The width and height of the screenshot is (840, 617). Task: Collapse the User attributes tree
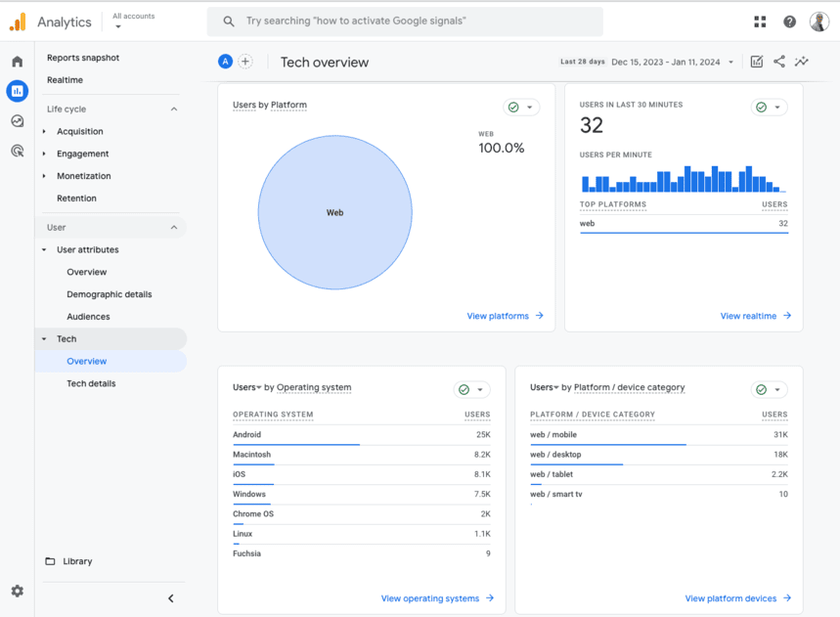click(44, 249)
